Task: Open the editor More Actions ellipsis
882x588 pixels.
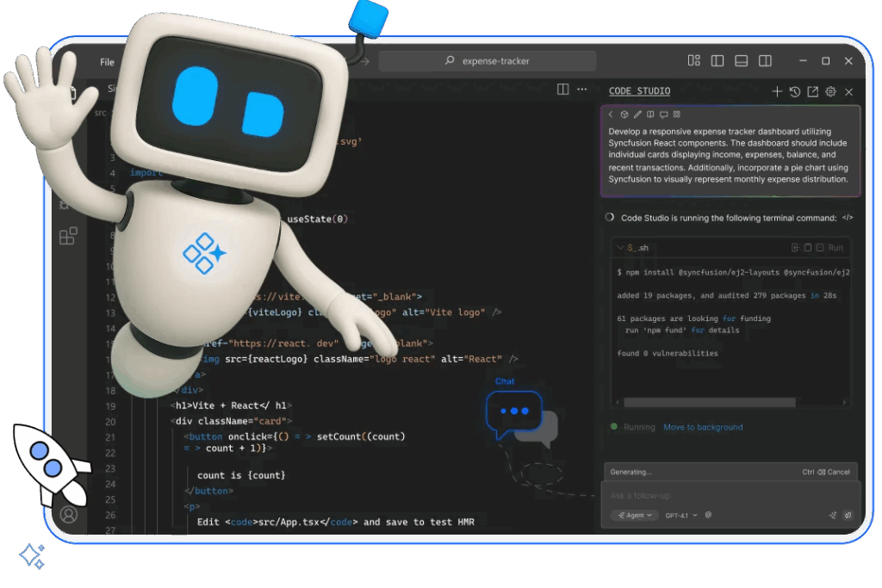Action: tap(582, 90)
